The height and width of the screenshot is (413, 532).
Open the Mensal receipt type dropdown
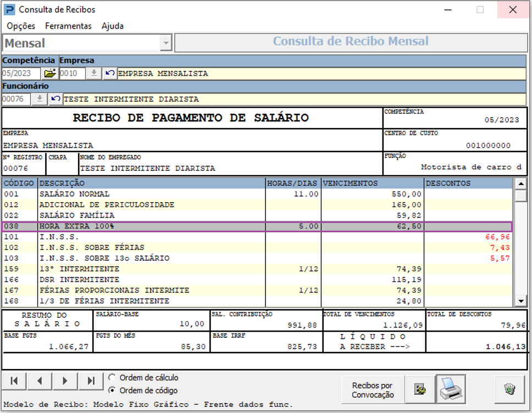point(166,43)
